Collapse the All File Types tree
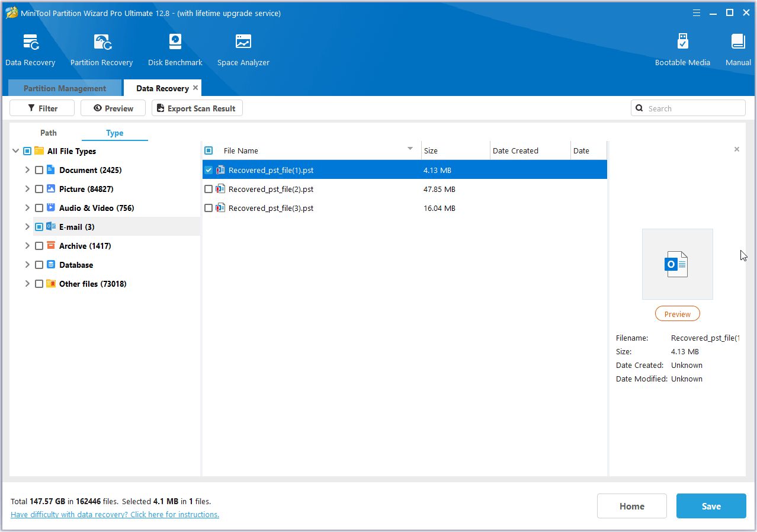 point(15,151)
